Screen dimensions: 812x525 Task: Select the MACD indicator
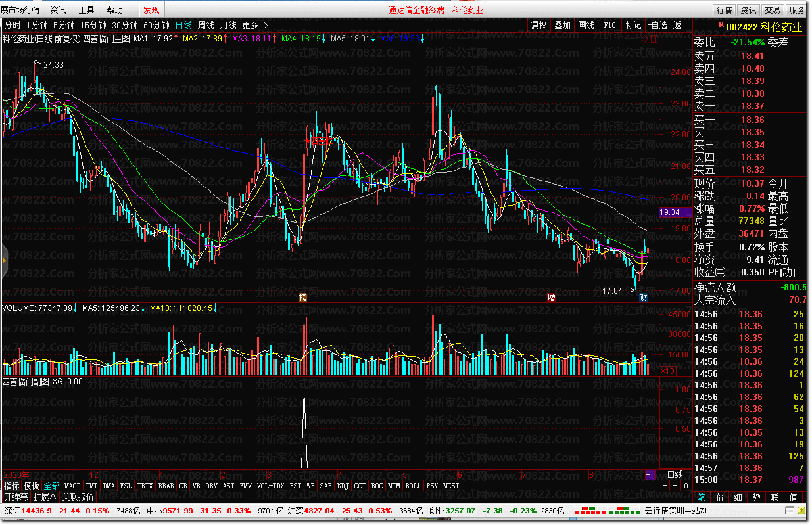click(72, 486)
